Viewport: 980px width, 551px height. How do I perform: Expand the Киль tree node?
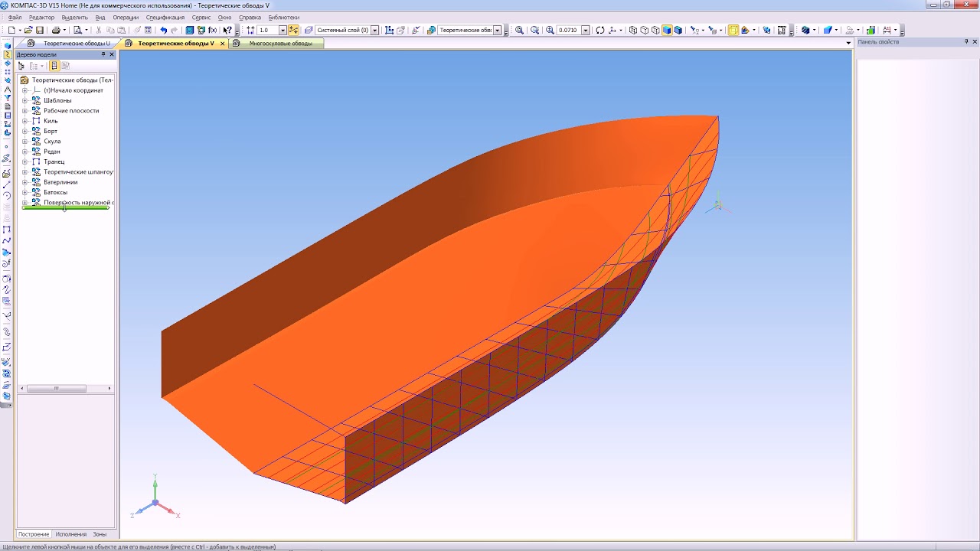tap(24, 121)
